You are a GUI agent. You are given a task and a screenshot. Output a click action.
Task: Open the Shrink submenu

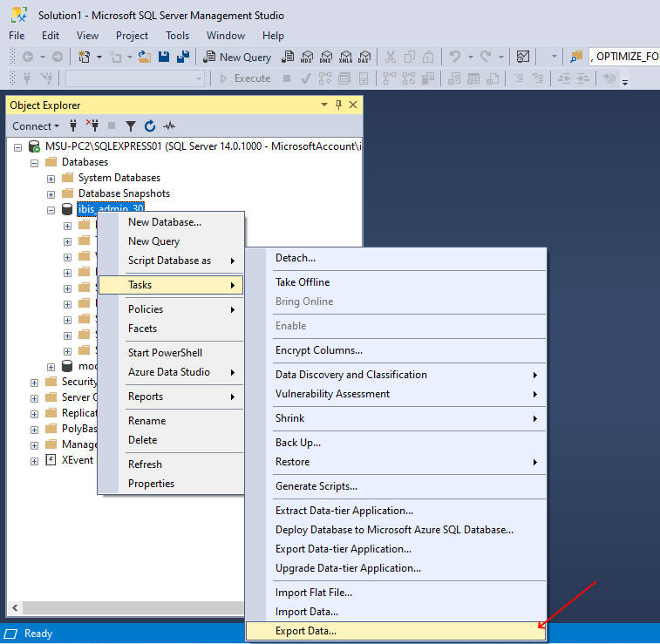click(396, 418)
